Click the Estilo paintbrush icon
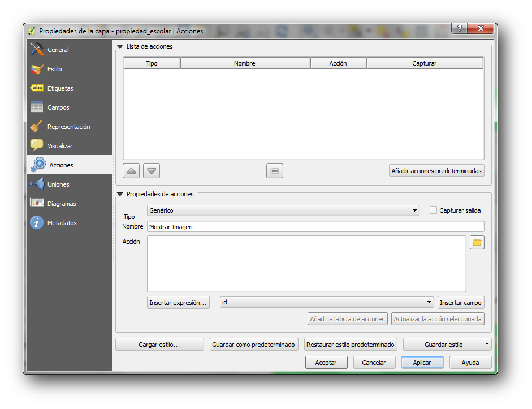Viewport: 532px width, 409px height. 37,69
